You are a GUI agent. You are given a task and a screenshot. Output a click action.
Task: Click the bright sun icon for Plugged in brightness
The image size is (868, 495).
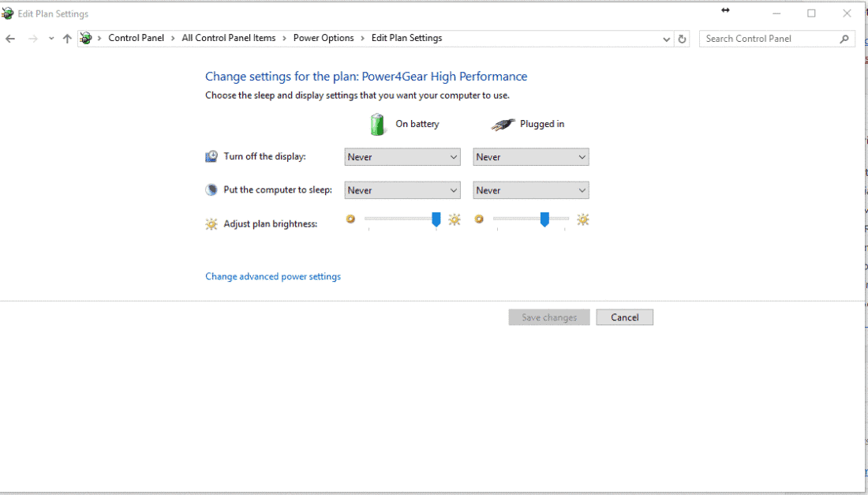point(583,219)
